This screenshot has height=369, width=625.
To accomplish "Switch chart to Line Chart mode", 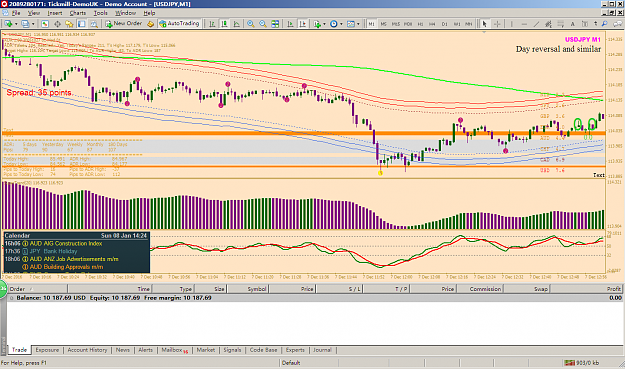I will tap(236, 24).
